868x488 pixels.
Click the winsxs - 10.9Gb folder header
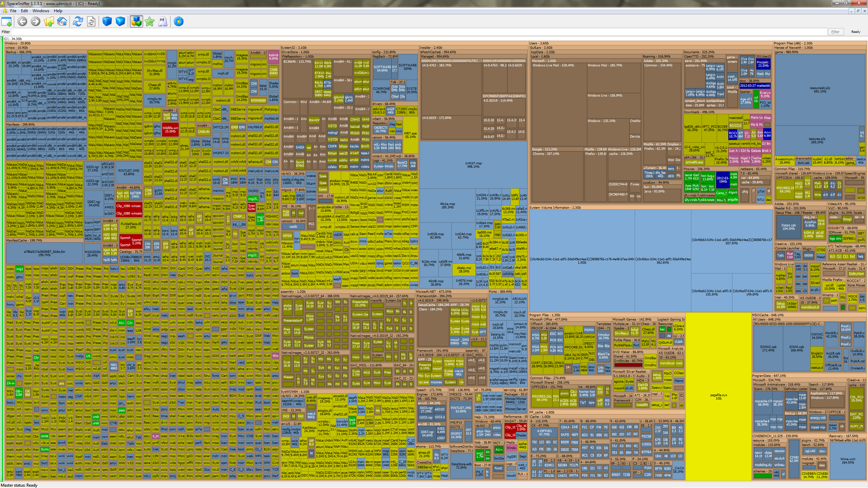(x=17, y=48)
